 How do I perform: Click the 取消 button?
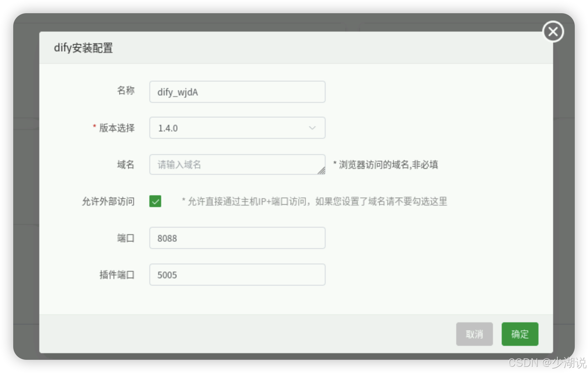474,334
